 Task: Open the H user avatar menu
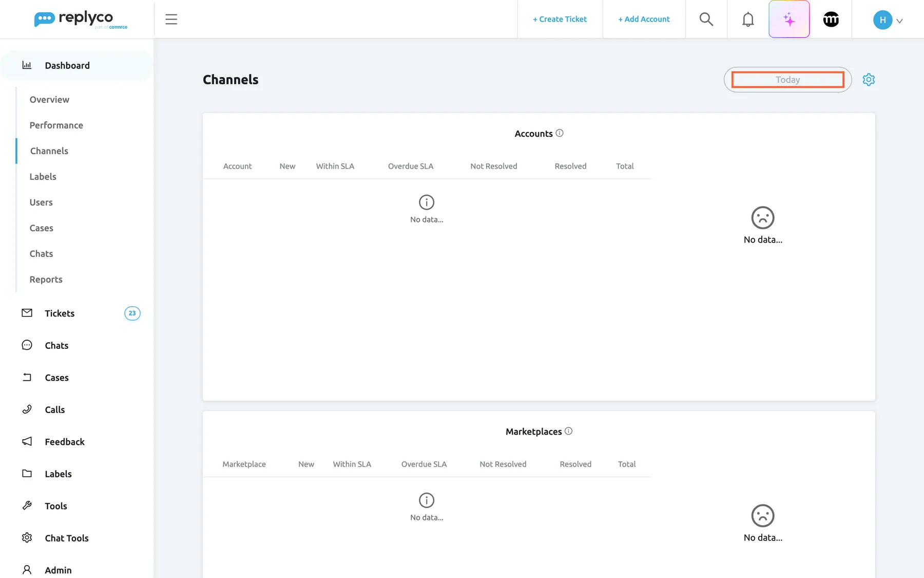click(888, 20)
